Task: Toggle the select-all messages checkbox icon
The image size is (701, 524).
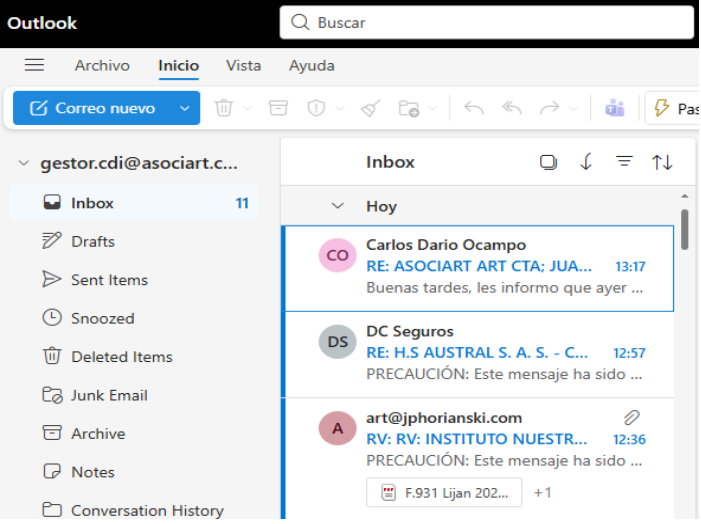Action: (548, 162)
